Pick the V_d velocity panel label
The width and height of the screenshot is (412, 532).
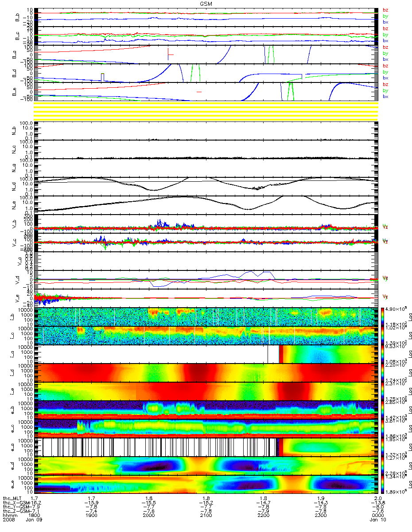18,280
